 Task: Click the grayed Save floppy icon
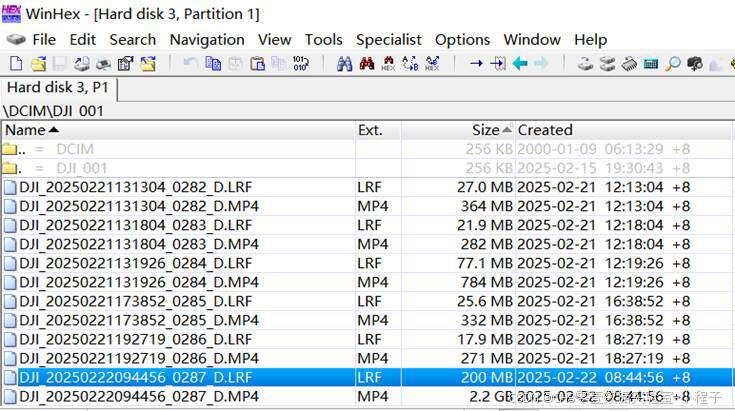(60, 63)
